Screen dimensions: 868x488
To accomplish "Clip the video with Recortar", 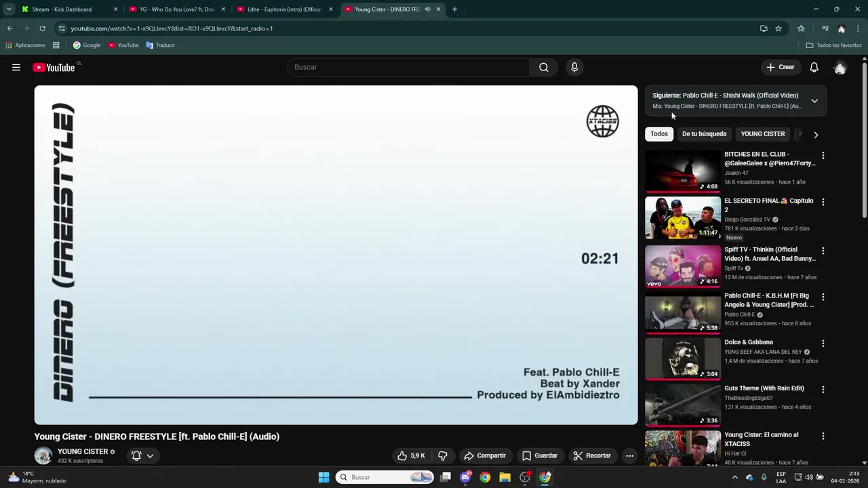I will [x=592, y=455].
